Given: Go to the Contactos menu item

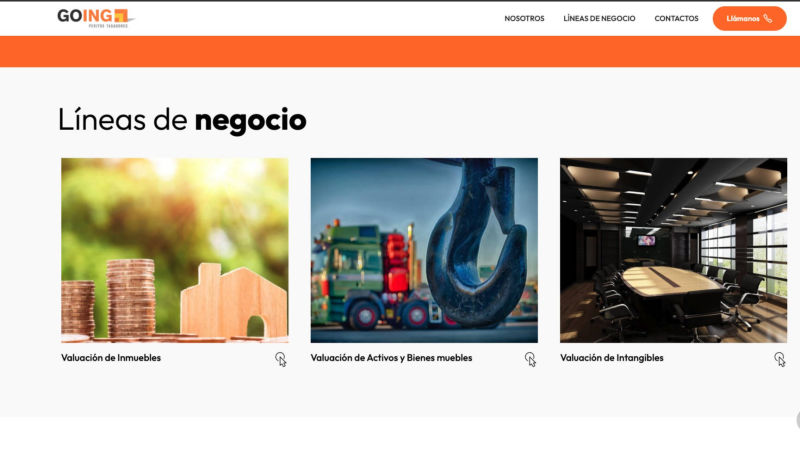Looking at the screenshot, I should coord(676,18).
